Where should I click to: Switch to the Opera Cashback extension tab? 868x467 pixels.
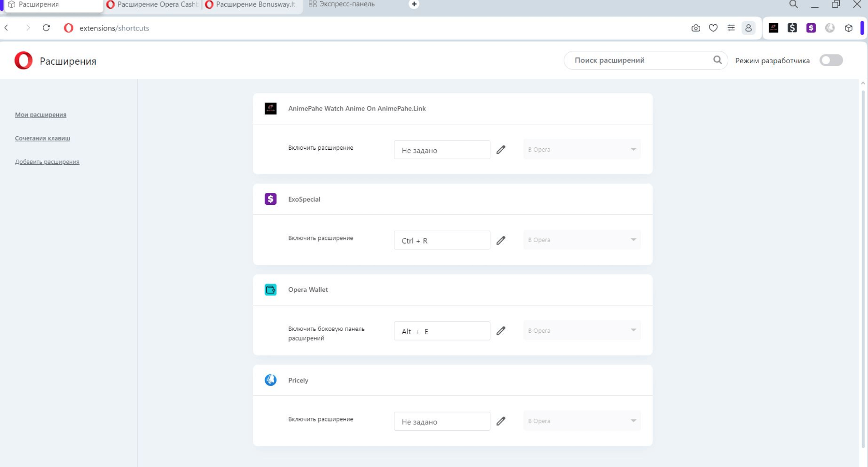pos(152,5)
